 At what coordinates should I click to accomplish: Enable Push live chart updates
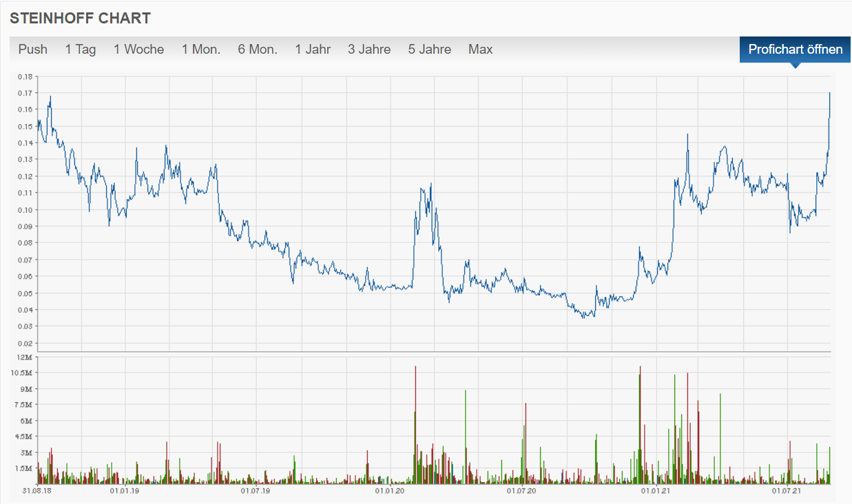click(x=32, y=49)
